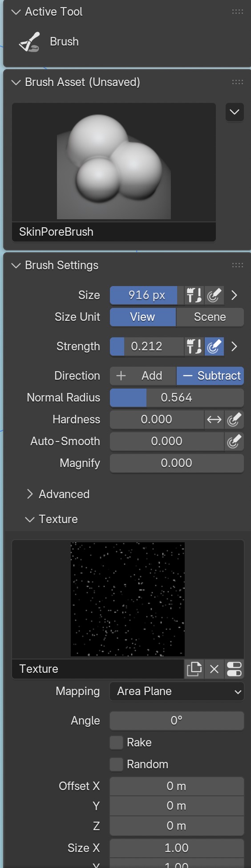Open the Mapping Area Plane dropdown

[x=177, y=691]
